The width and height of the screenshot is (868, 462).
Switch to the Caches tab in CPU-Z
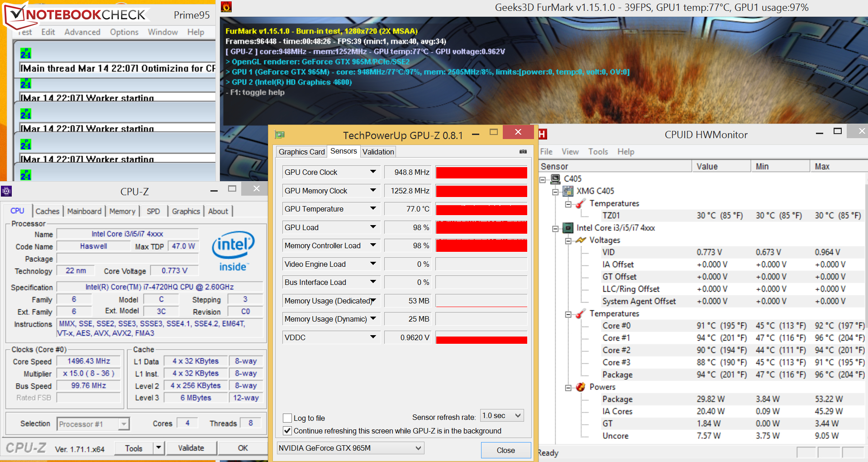(x=48, y=211)
